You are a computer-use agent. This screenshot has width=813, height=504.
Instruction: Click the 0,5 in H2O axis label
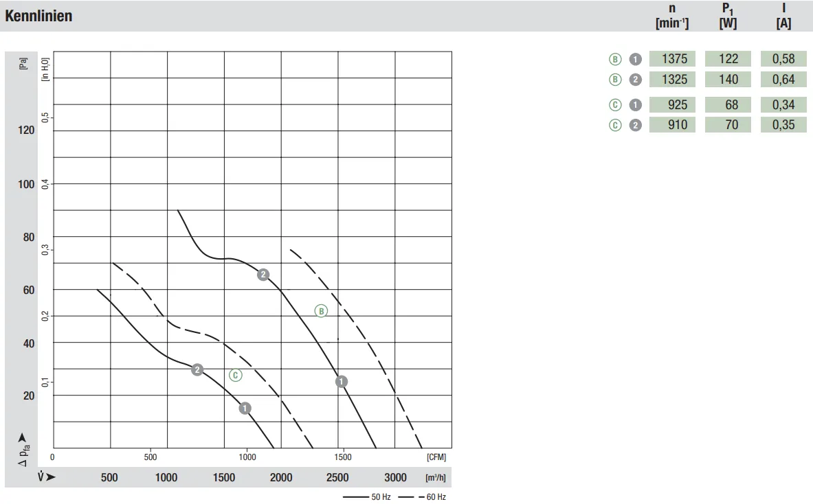45,117
